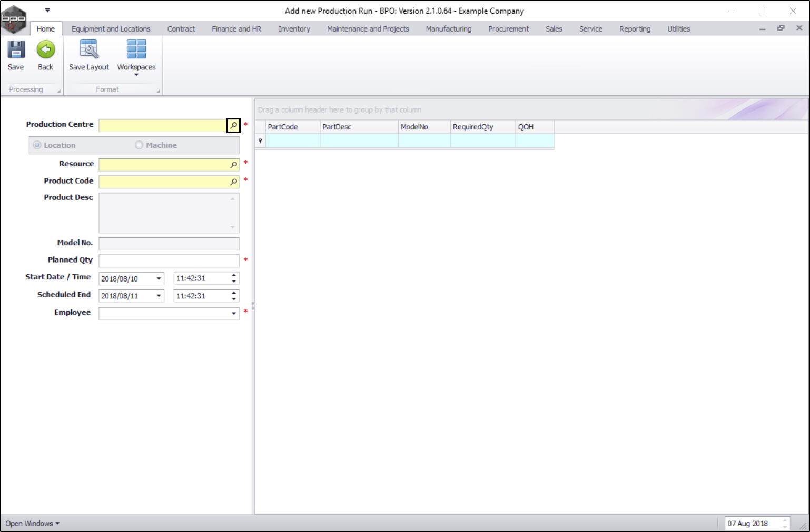Switch to the Home ribbon tab
This screenshot has height=532, width=810.
pyautogui.click(x=46, y=29)
